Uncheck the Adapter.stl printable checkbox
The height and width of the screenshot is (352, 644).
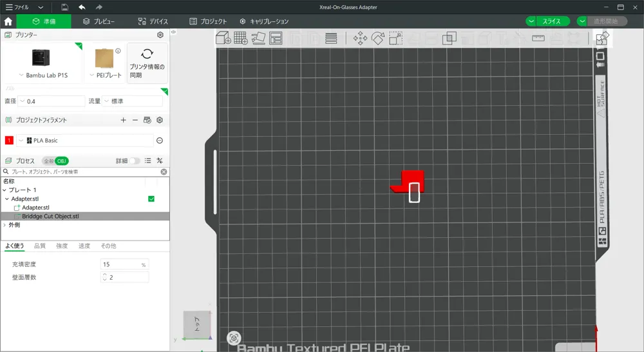[x=151, y=199]
